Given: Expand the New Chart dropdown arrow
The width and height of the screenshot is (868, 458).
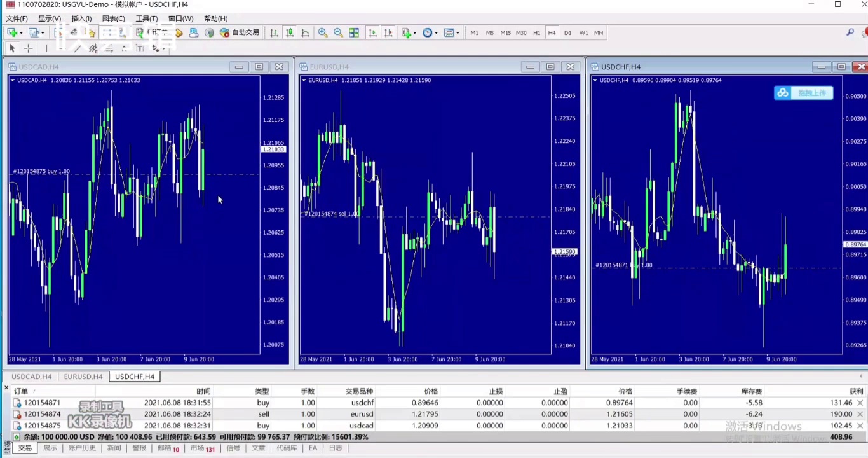Looking at the screenshot, I should [21, 32].
